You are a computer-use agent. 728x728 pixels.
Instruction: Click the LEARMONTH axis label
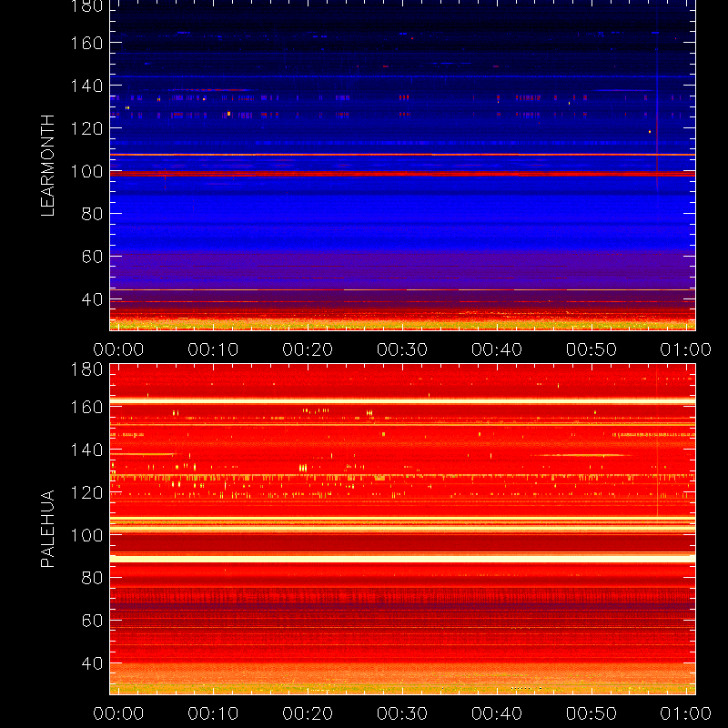click(x=47, y=166)
